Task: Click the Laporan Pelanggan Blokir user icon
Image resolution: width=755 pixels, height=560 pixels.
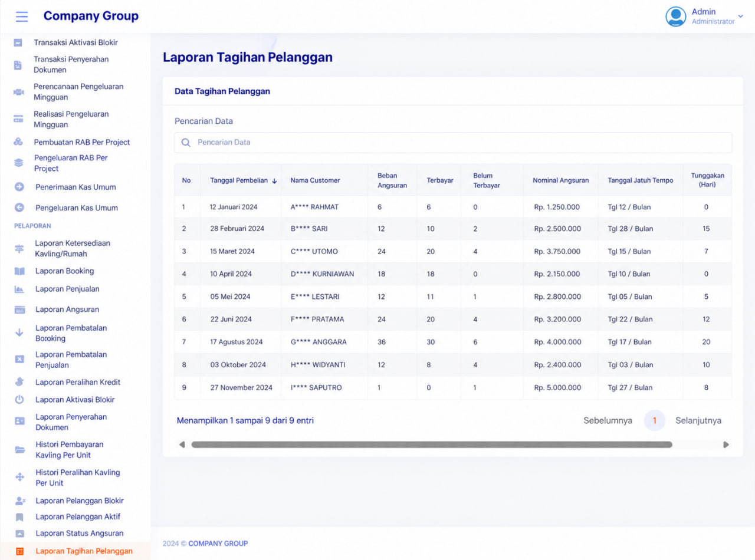Action: [x=20, y=500]
